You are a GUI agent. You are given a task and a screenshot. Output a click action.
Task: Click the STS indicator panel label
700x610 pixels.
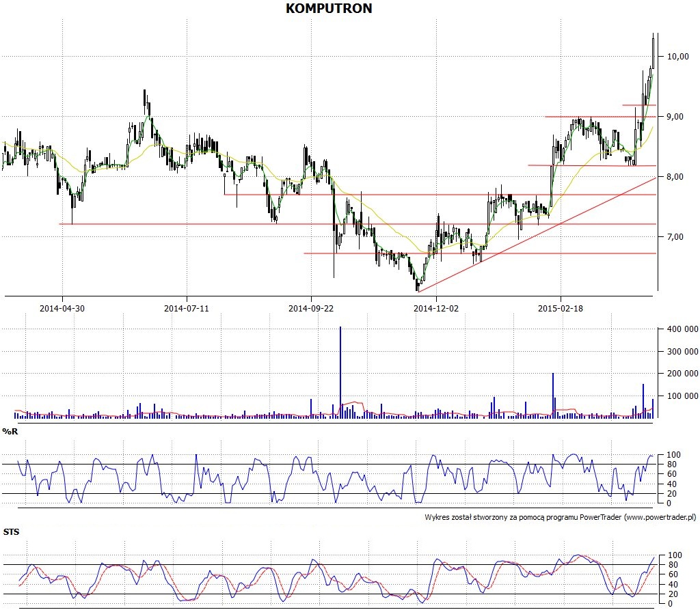[x=11, y=532]
